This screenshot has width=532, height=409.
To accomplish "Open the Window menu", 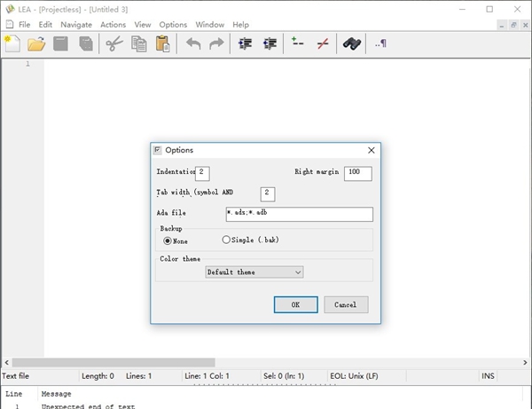I will tap(209, 25).
